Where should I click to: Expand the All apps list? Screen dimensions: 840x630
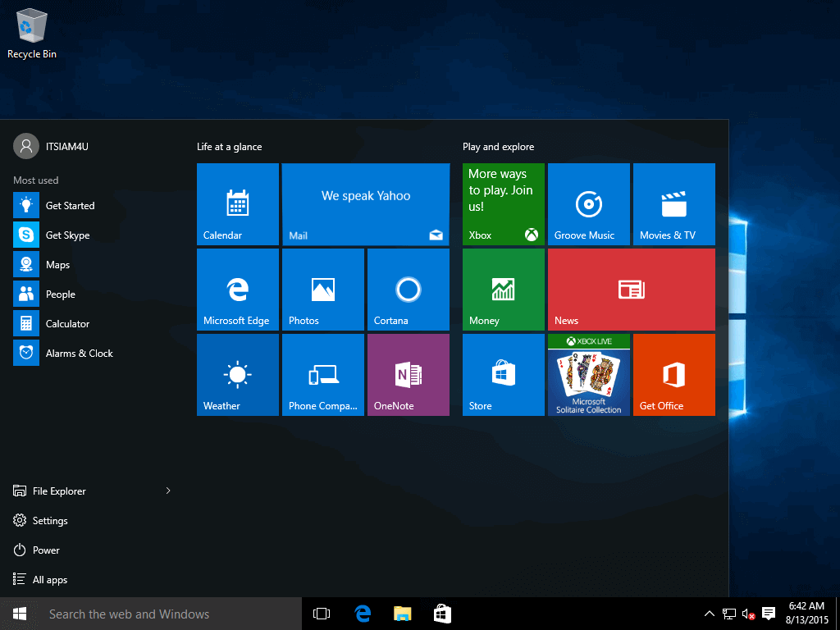click(49, 580)
